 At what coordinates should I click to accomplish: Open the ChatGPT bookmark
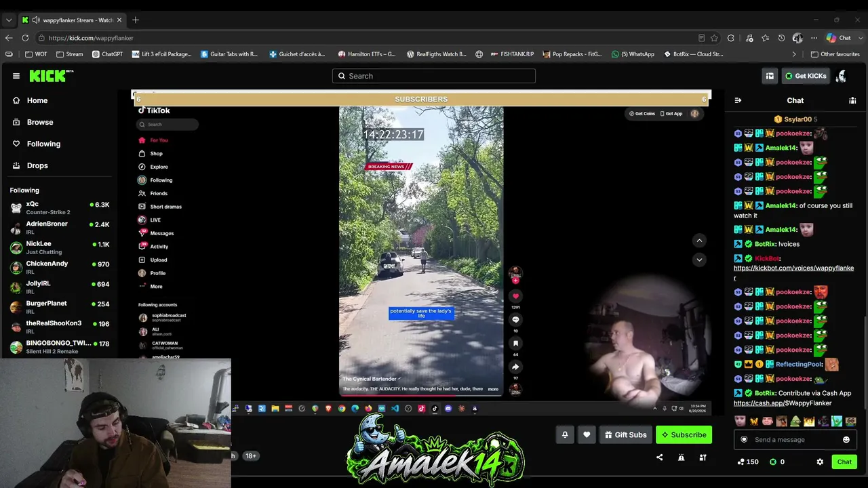[x=107, y=54]
